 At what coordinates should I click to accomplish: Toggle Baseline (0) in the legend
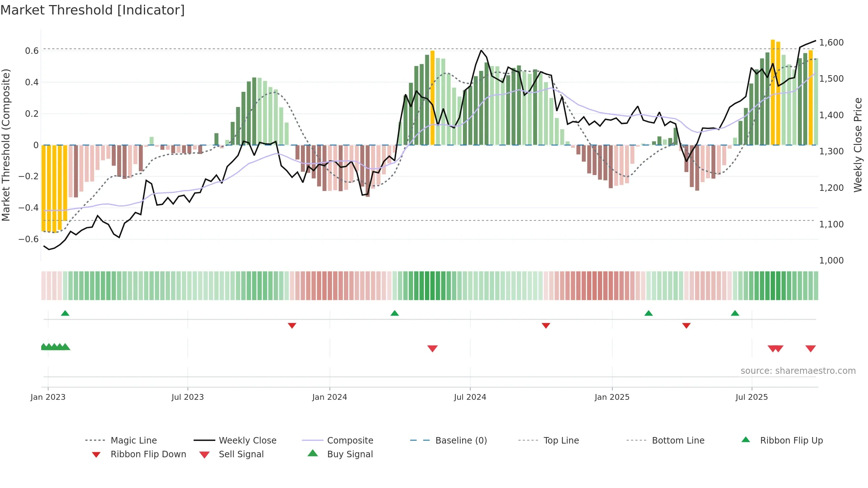(x=448, y=440)
